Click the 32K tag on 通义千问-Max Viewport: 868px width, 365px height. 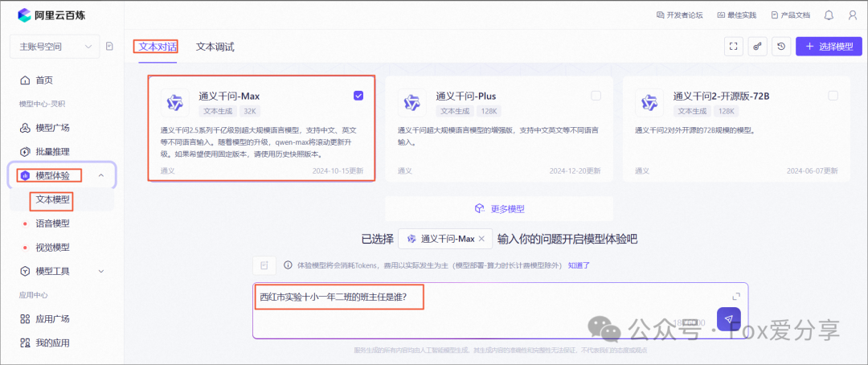click(x=250, y=111)
